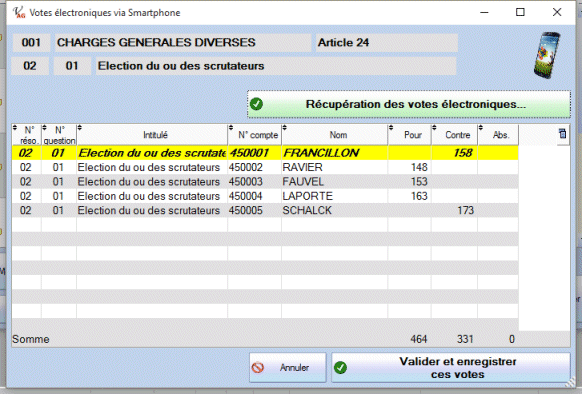This screenshot has width=582, height=394.
Task: Click the app logo in title bar
Action: [19, 13]
